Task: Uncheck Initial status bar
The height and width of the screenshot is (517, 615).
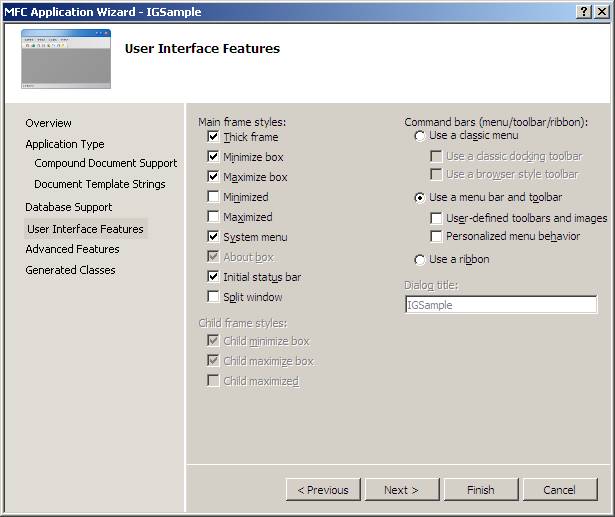Action: tap(214, 277)
